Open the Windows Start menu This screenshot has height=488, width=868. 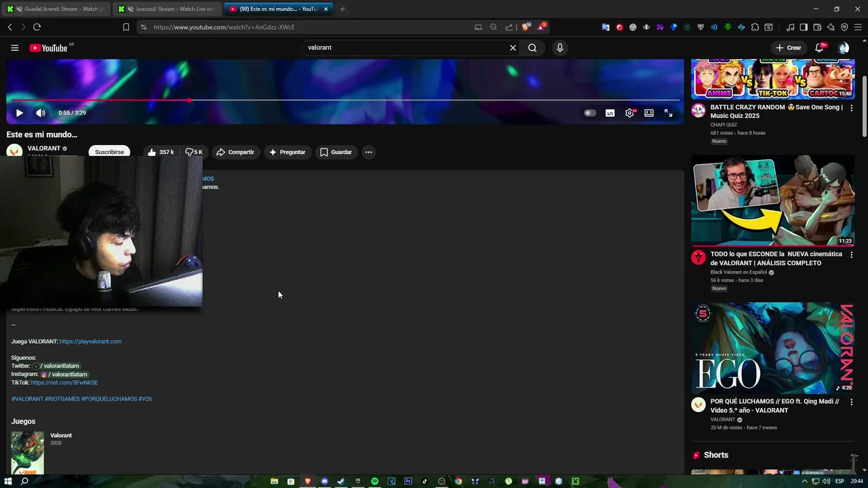pyautogui.click(x=9, y=481)
